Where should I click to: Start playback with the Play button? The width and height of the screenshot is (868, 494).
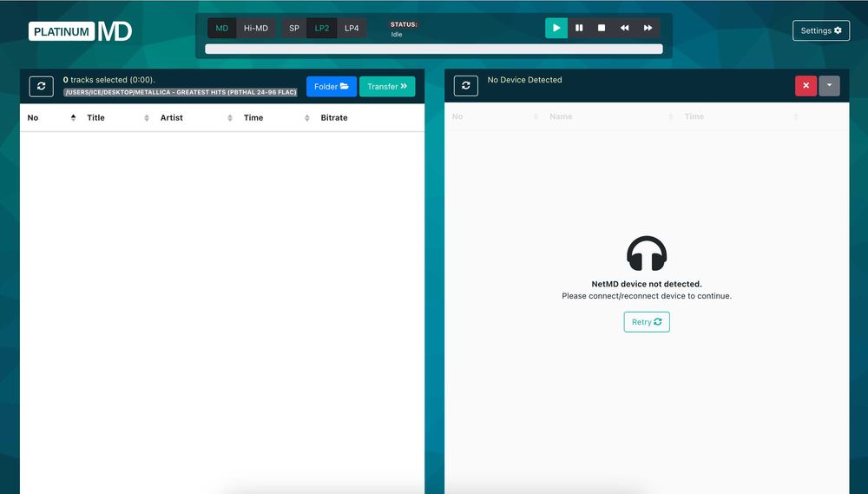click(x=556, y=29)
